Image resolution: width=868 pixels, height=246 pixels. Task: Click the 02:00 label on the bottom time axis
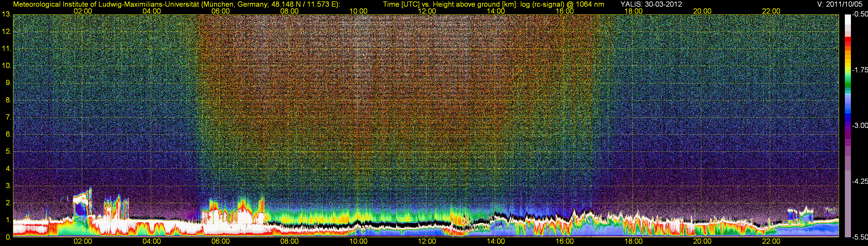(83, 241)
